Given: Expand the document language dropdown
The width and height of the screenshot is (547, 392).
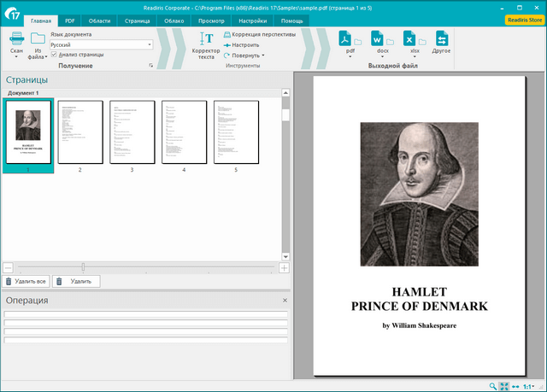Looking at the screenshot, I should tap(149, 44).
